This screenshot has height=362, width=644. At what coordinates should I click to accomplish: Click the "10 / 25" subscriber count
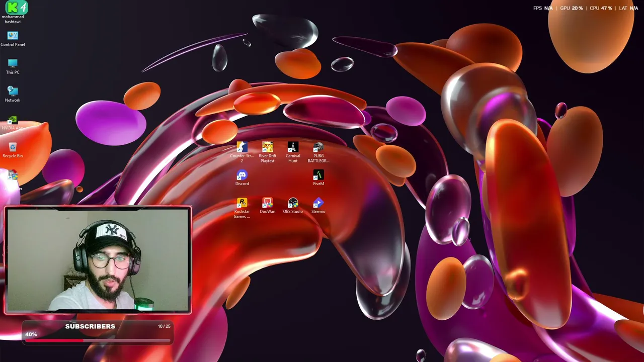164,326
